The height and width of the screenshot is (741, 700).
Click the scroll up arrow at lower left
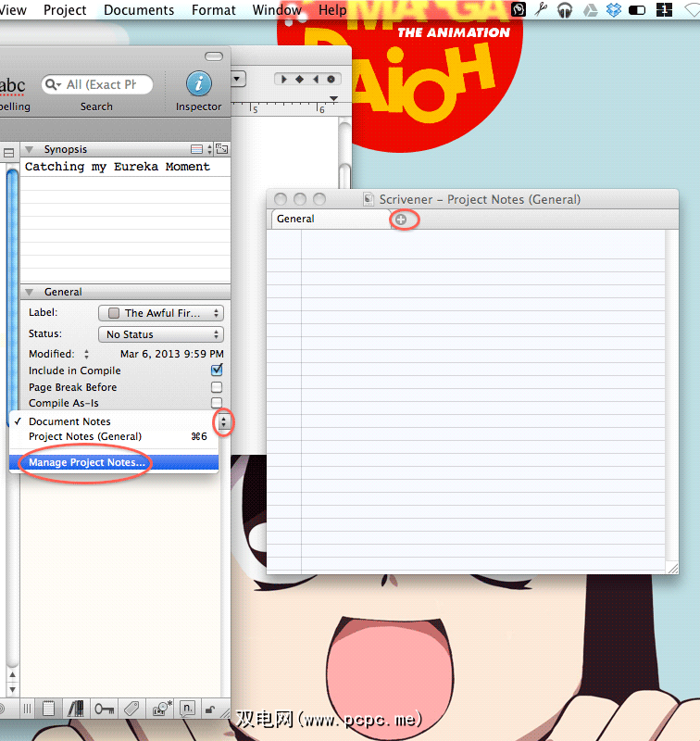(12, 675)
